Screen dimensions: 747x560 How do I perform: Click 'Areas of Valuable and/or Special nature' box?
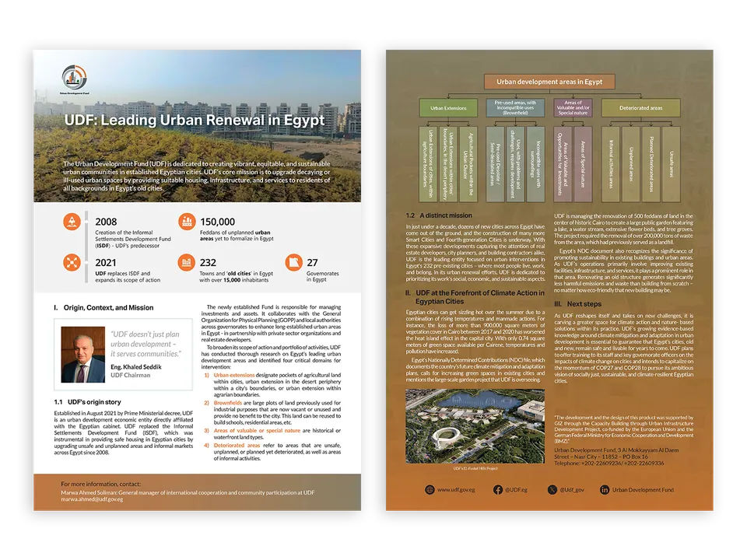[x=573, y=108]
